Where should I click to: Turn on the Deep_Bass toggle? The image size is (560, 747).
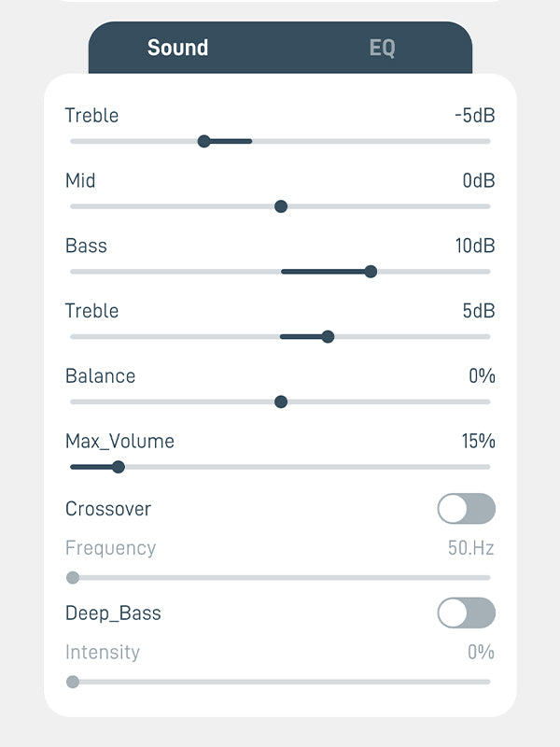(466, 613)
